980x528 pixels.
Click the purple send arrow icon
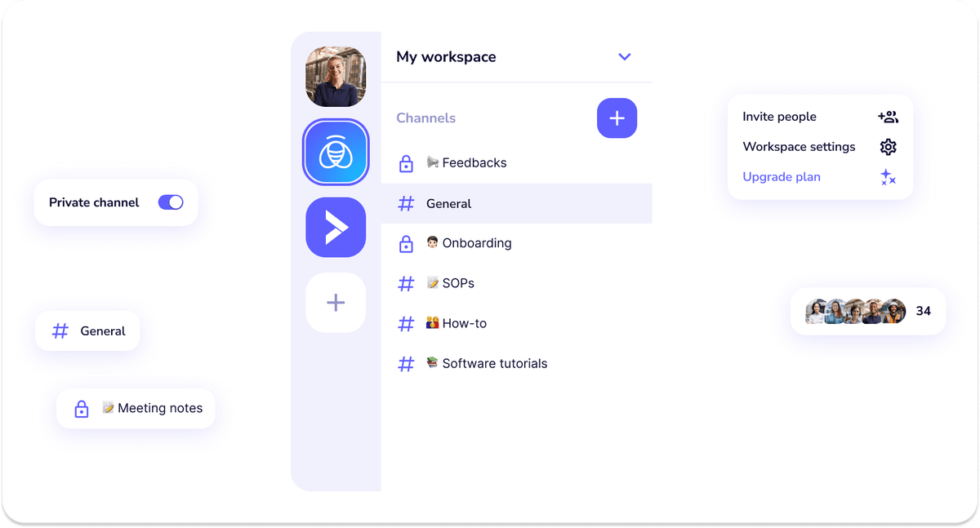(336, 227)
